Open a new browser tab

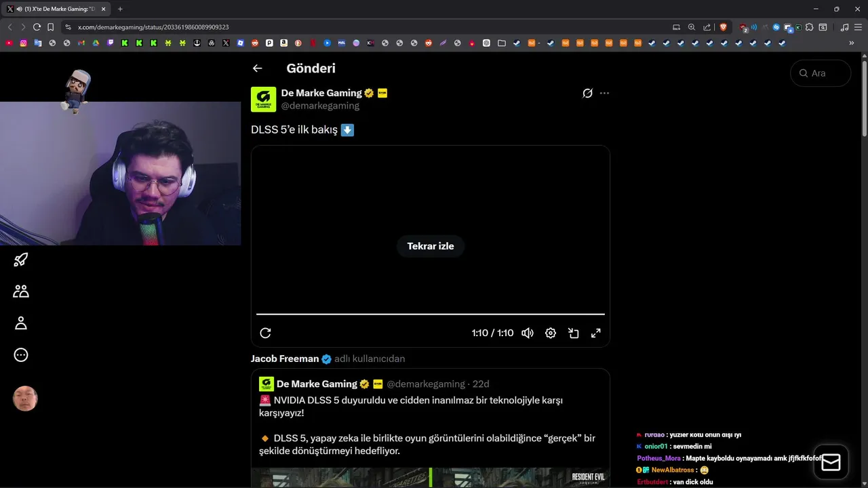click(120, 9)
